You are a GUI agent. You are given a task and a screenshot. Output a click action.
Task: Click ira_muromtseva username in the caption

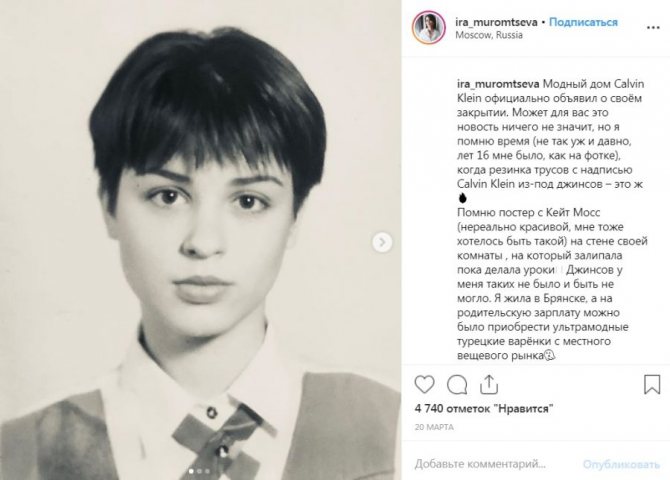click(498, 84)
